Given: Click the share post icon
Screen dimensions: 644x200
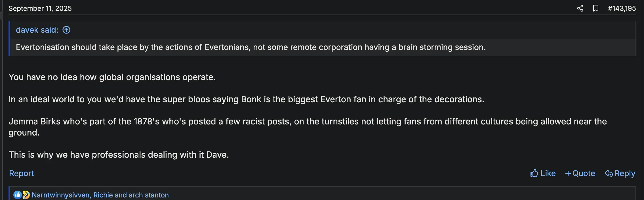Looking at the screenshot, I should 580,8.
